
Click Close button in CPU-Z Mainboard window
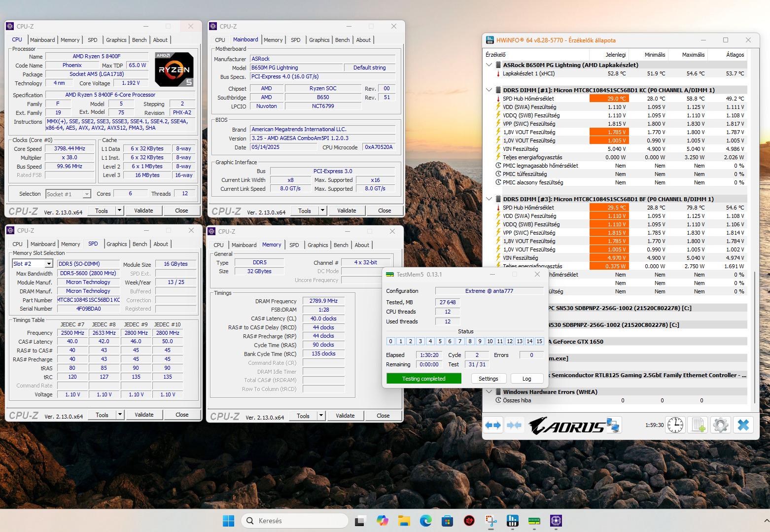point(385,211)
